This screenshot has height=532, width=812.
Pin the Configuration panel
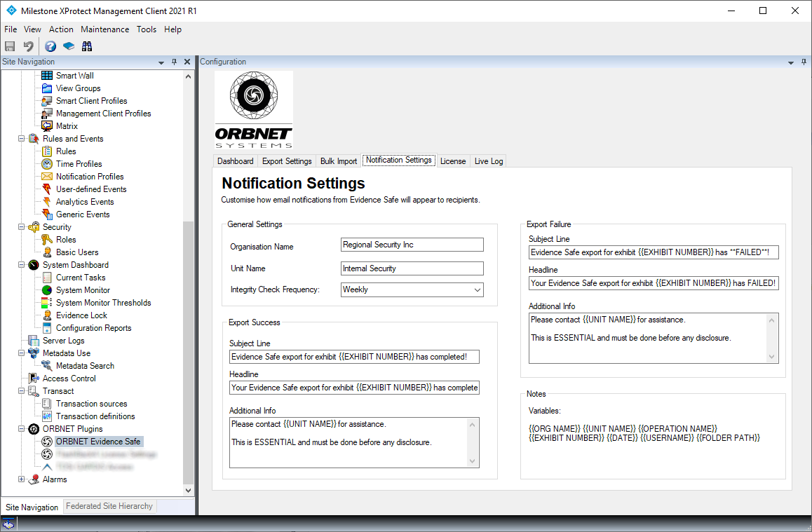click(x=804, y=62)
